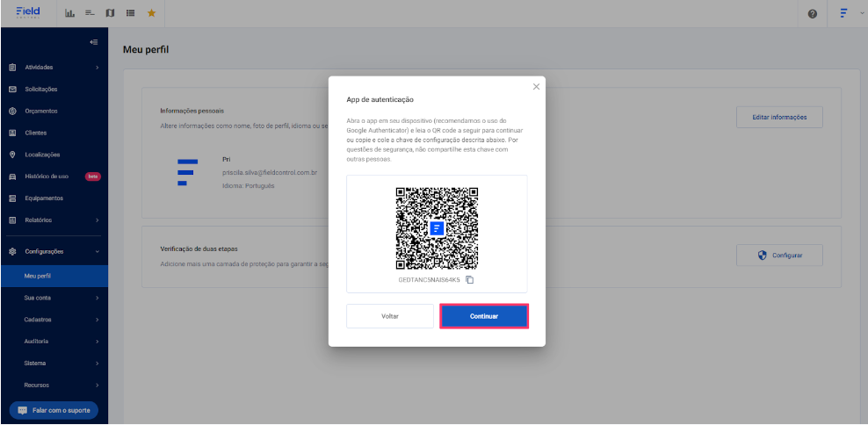The width and height of the screenshot is (868, 425).
Task: Click the profile picture logo beside Pri
Action: click(x=187, y=172)
